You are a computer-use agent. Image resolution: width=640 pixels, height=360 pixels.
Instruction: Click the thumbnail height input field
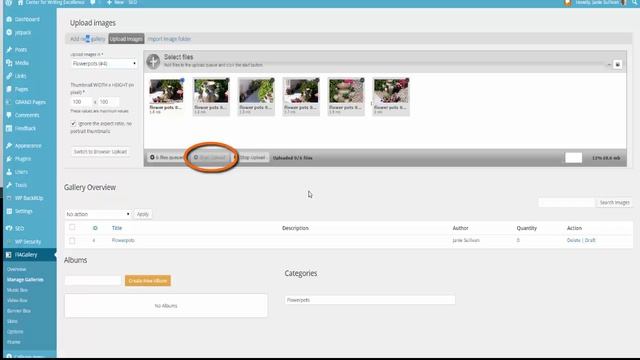(109, 102)
